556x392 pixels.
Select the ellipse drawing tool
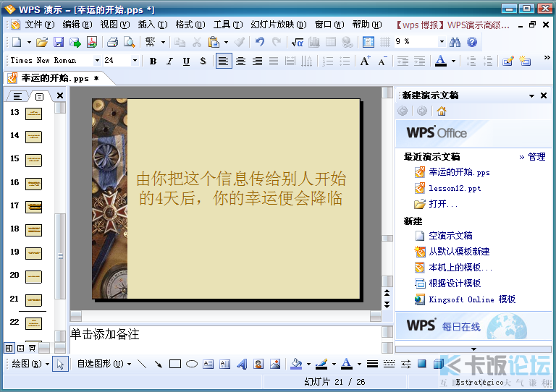[192, 364]
